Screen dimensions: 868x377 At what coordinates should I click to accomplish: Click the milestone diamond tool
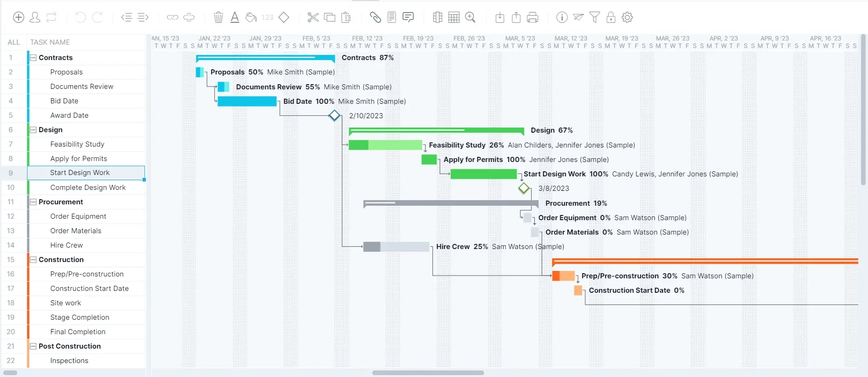click(x=284, y=17)
